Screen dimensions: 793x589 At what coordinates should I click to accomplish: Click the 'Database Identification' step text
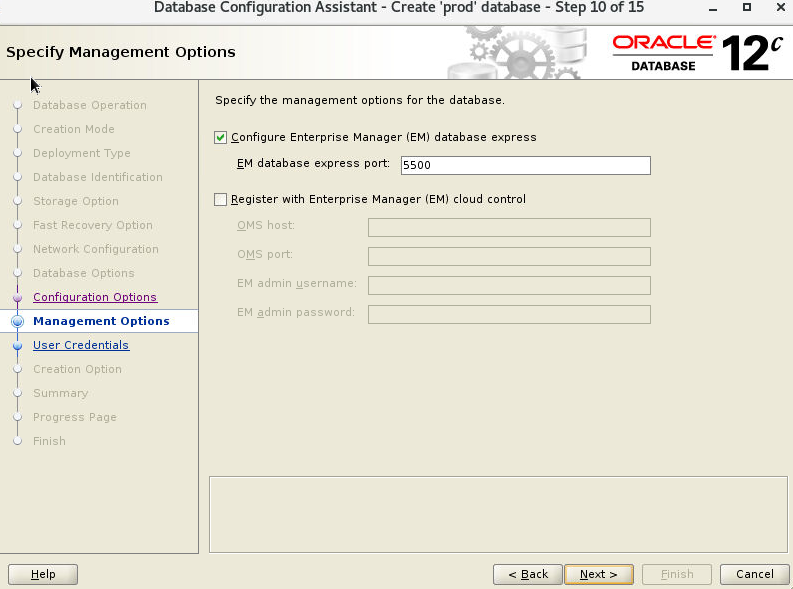[x=98, y=177]
